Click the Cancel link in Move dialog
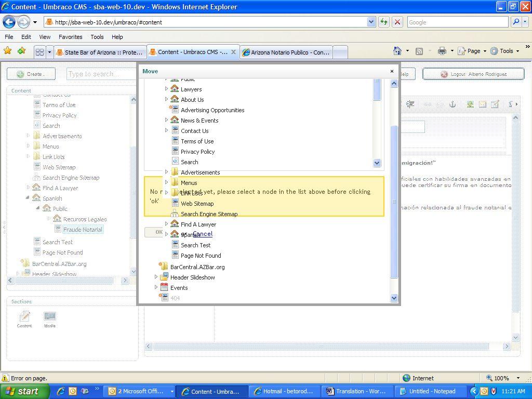Screen dimensions: 532x399 pos(203,234)
